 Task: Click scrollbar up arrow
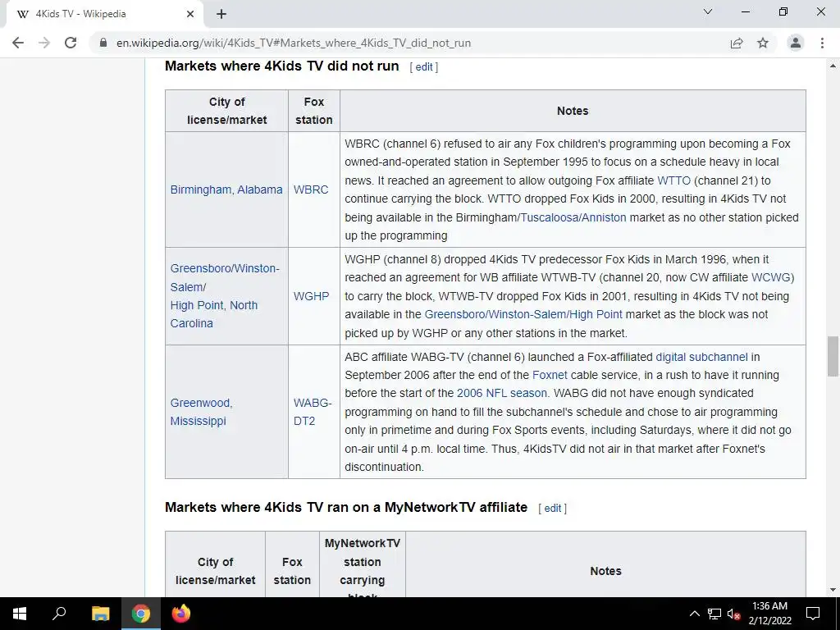point(833,66)
